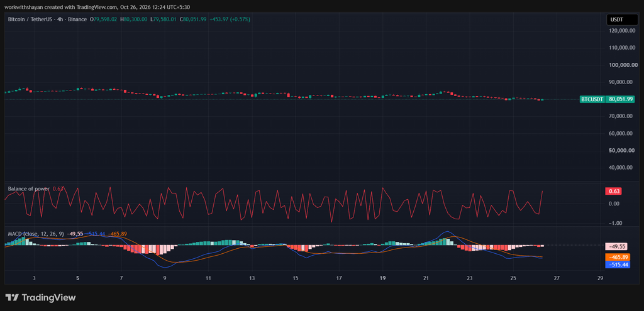Click the green BTCUSDT price-line label
Screen dimensions: 644x311
coord(592,99)
